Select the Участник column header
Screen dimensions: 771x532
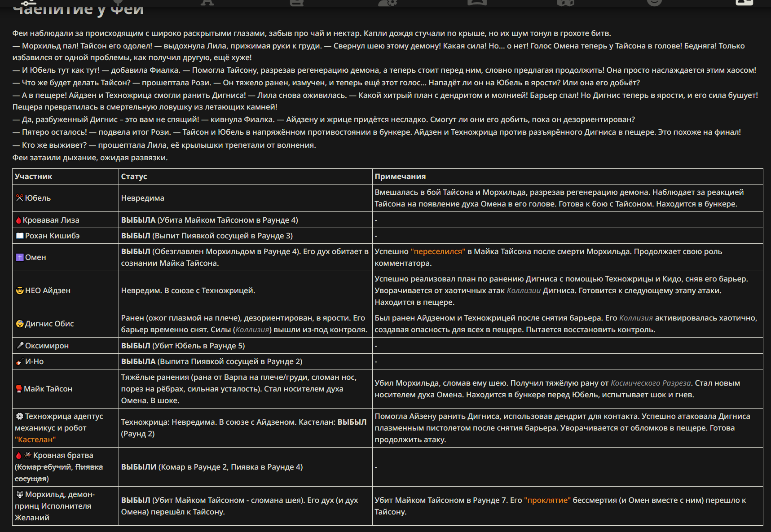33,176
